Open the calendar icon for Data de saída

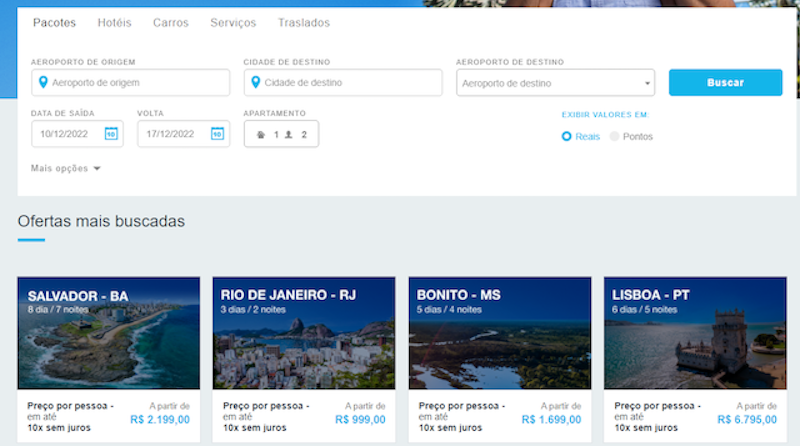[x=111, y=134]
